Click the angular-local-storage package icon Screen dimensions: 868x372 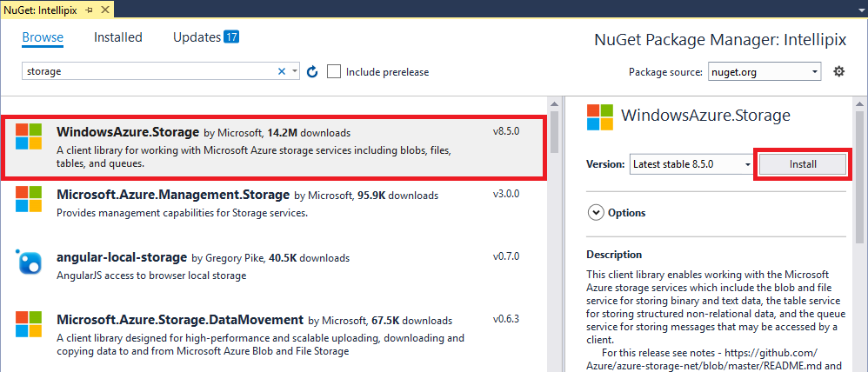coord(29,262)
